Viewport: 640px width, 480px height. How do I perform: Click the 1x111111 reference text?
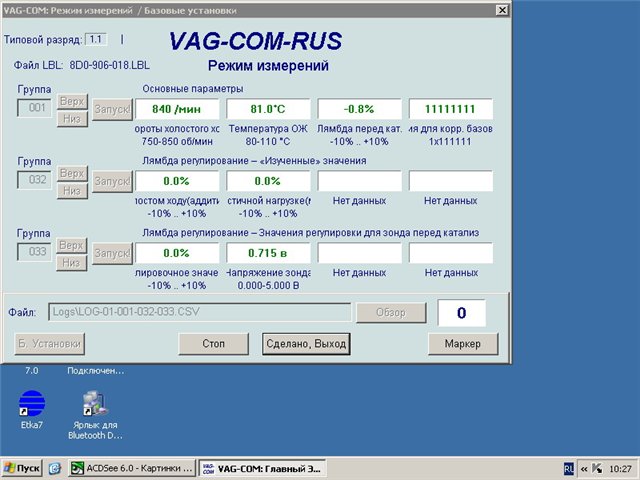pyautogui.click(x=450, y=142)
